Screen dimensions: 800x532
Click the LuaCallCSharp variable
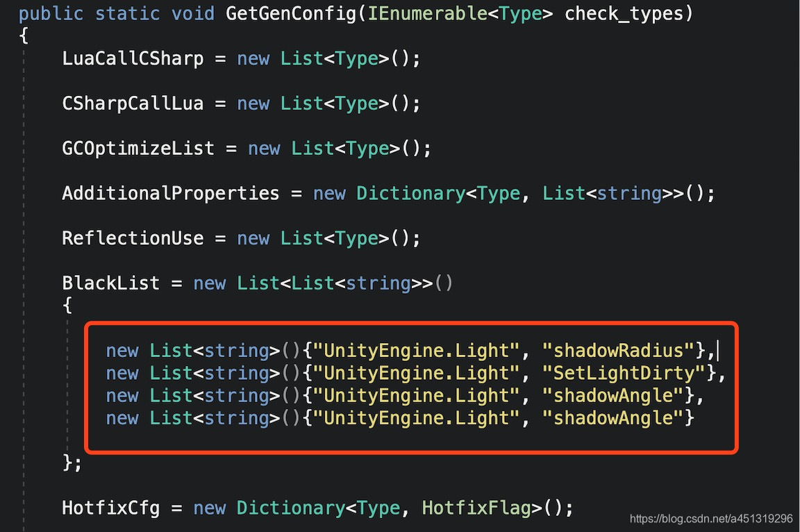point(132,58)
